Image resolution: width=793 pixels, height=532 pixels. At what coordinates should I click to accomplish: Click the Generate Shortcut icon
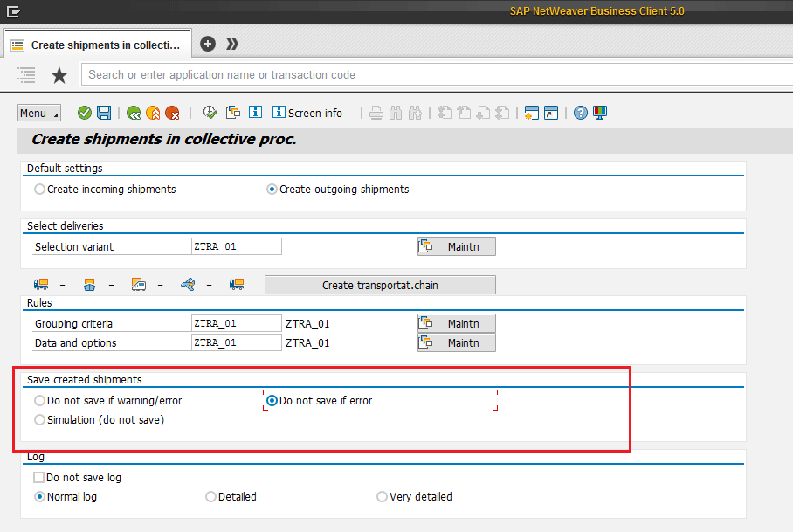coord(551,113)
